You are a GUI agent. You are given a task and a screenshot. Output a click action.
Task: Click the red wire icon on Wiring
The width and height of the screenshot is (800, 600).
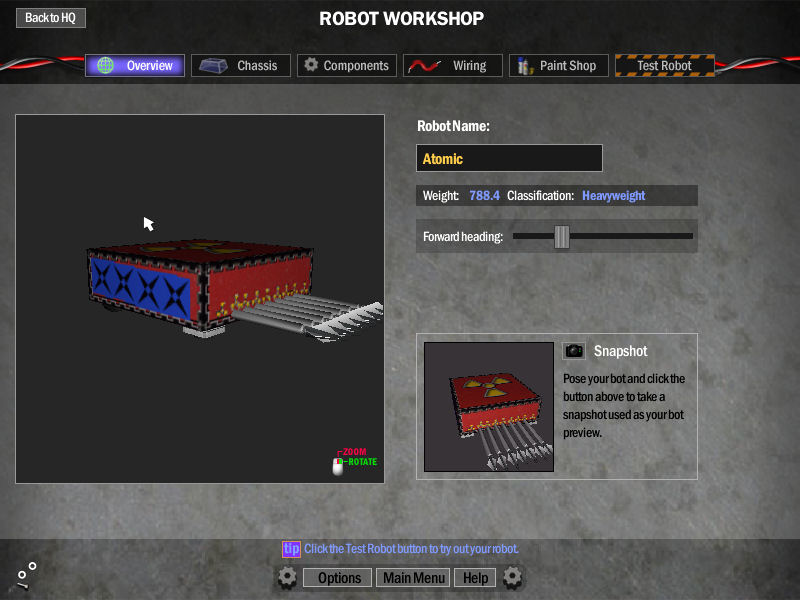click(x=424, y=66)
